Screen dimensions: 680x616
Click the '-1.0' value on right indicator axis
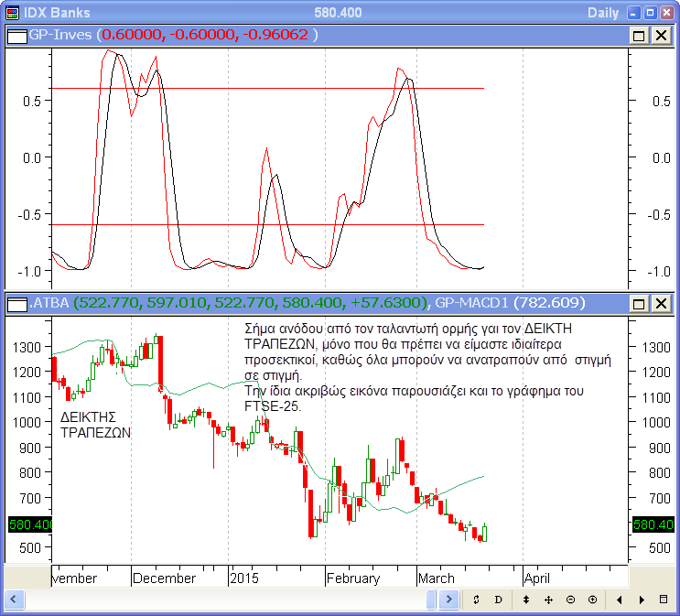659,272
